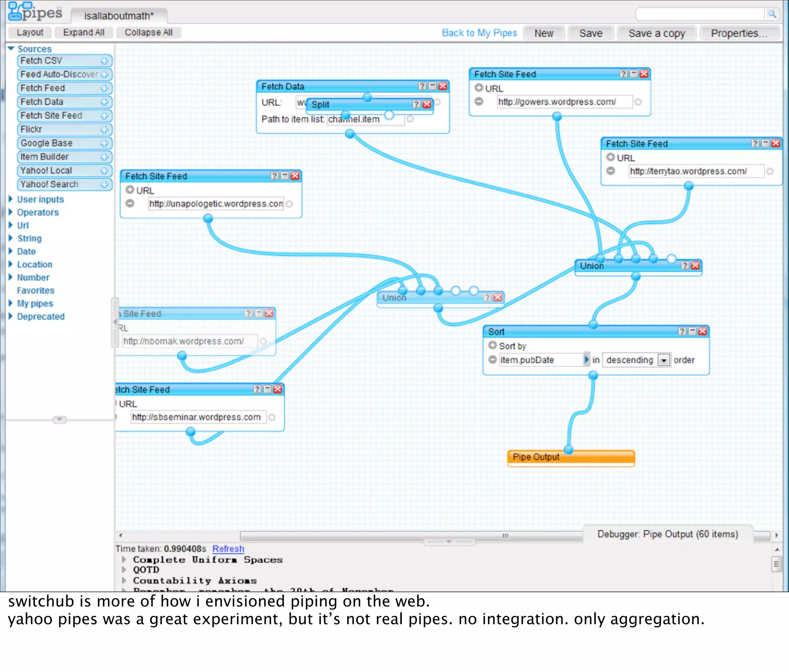Expand Complete Uniform Spaces debugger item

[124, 559]
